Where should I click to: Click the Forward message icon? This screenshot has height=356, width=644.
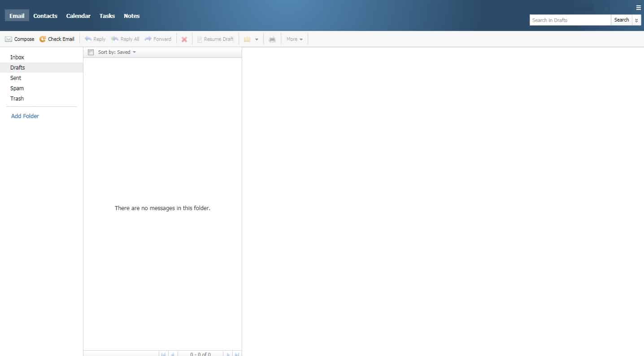tap(148, 39)
